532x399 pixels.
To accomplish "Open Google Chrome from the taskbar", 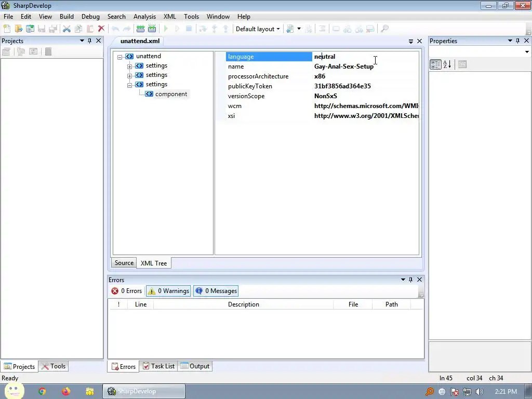I will pyautogui.click(x=42, y=391).
